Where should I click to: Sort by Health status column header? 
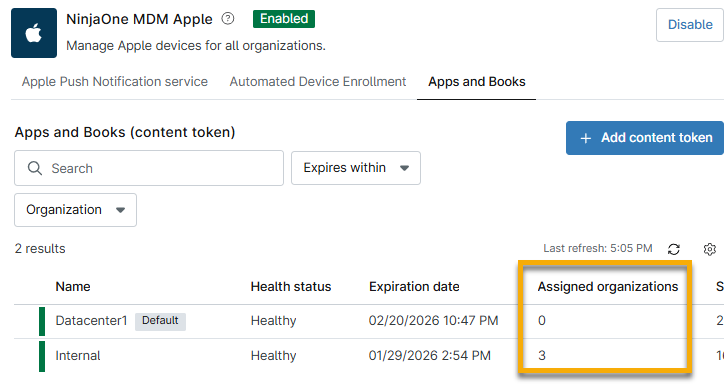[291, 287]
